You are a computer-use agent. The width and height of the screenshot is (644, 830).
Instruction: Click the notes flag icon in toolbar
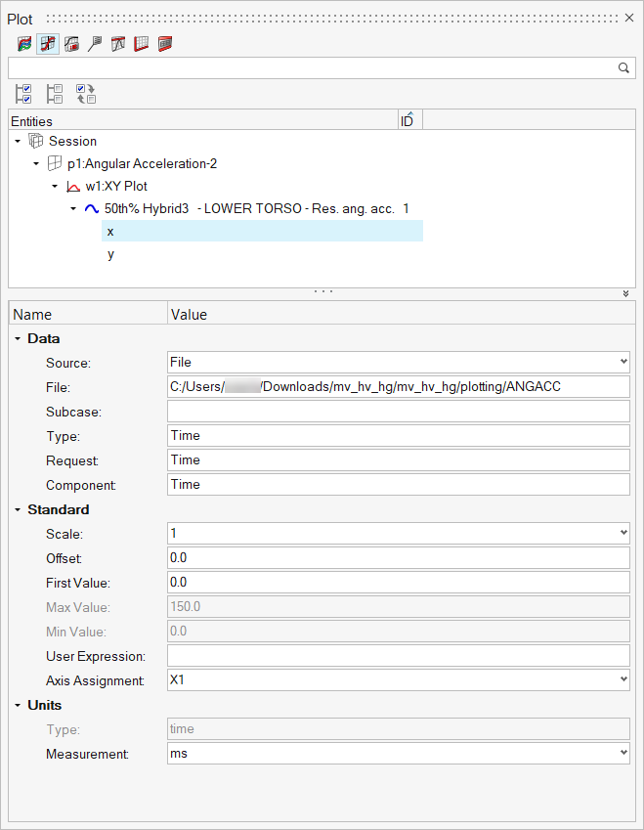[95, 43]
